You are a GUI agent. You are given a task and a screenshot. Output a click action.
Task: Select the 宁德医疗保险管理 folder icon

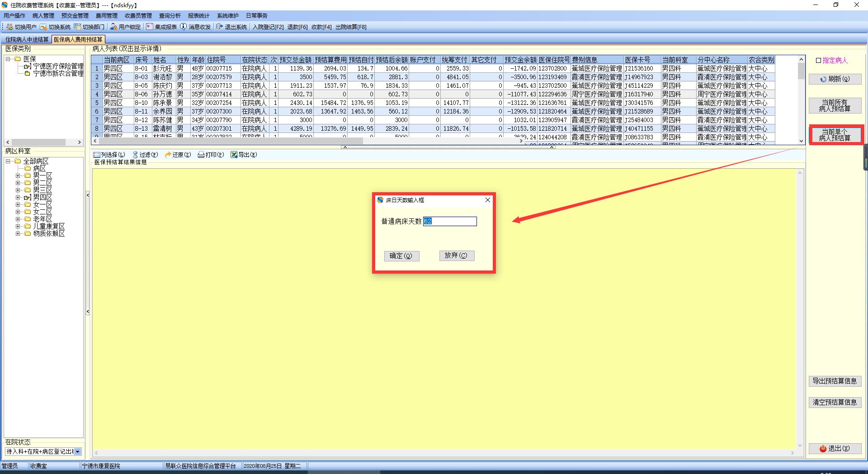[x=28, y=66]
